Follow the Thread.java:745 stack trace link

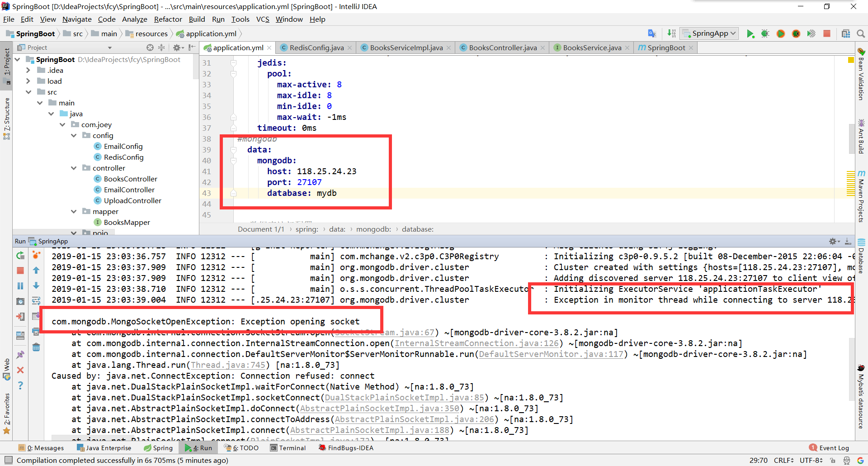point(228,365)
